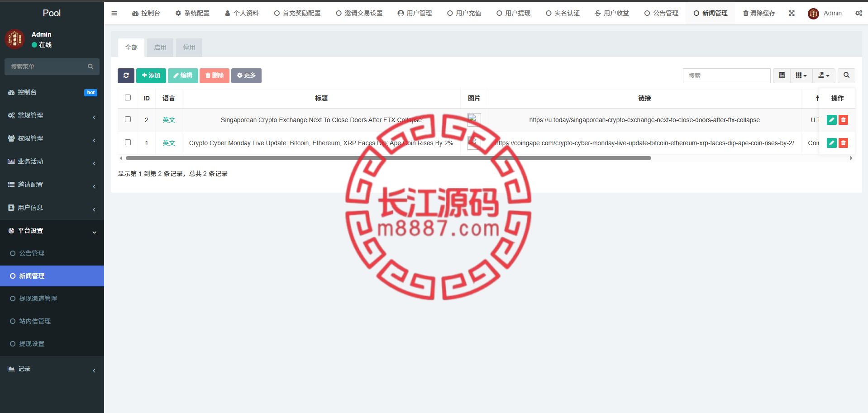Screen dimensions: 868x413
Task: Click the green 添加 button
Action: [151, 76]
